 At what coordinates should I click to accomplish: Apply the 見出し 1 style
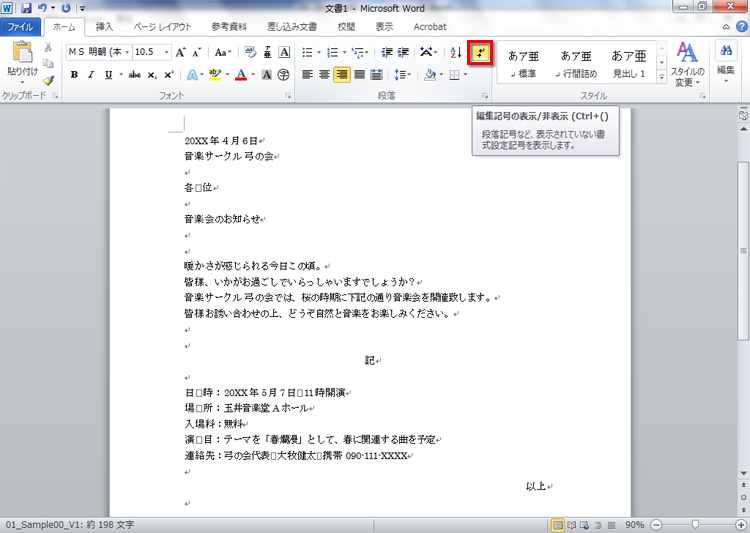(x=629, y=63)
